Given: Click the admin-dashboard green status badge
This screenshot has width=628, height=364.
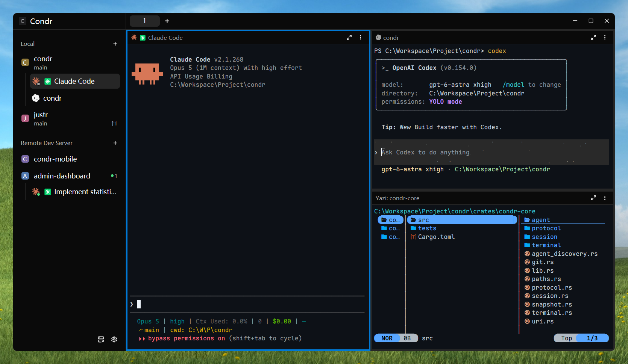Looking at the screenshot, I should pos(114,176).
